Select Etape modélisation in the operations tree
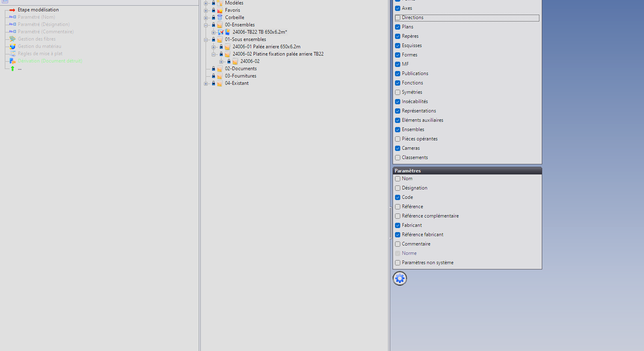 click(38, 10)
